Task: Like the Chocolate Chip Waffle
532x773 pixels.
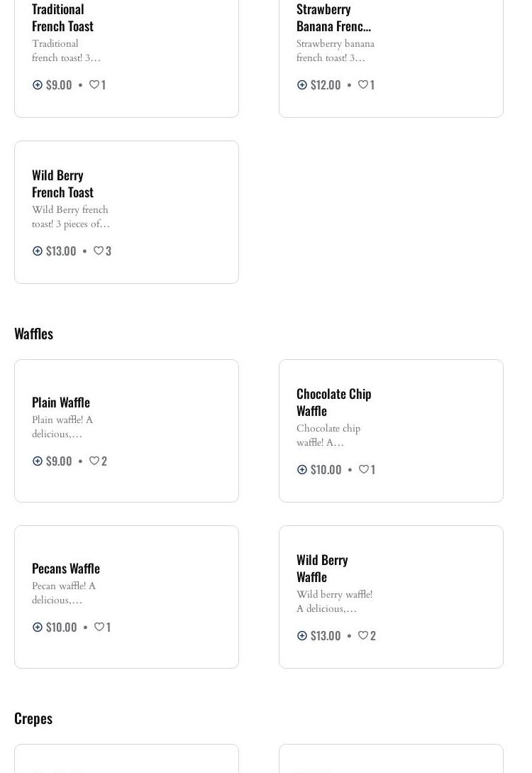Action: click(x=363, y=469)
